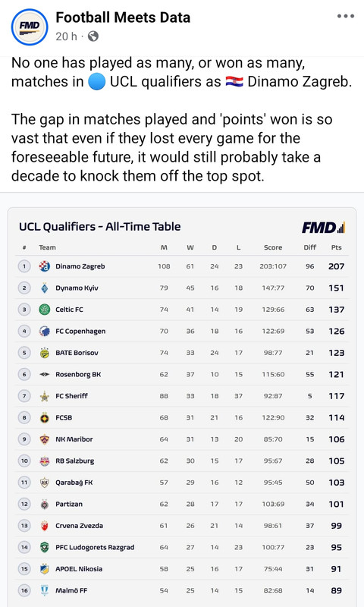Click the public globe privacy icon
The image size is (364, 607).
pos(93,36)
